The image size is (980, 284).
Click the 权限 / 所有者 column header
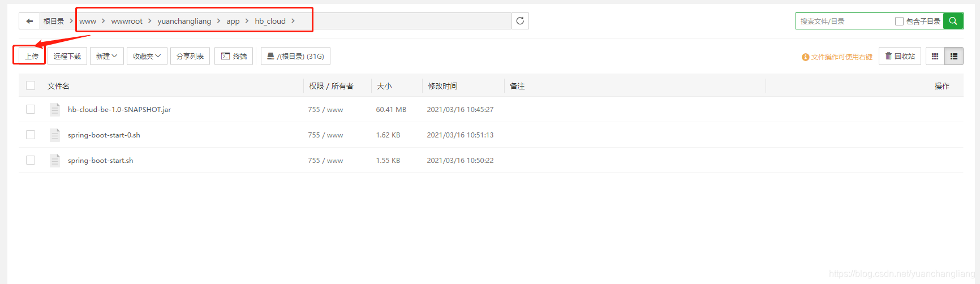(x=331, y=86)
